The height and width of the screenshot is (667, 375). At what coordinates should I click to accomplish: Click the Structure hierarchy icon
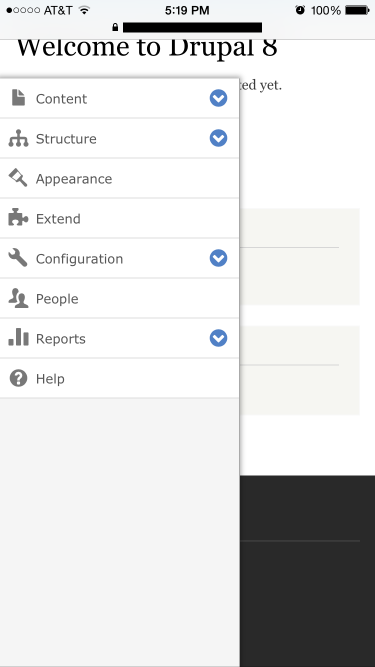[18, 138]
